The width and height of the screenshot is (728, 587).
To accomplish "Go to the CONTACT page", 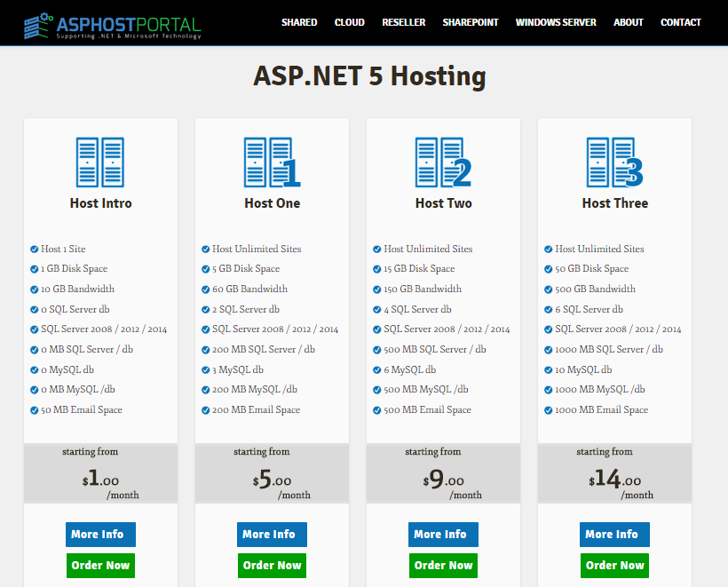I will (x=681, y=22).
